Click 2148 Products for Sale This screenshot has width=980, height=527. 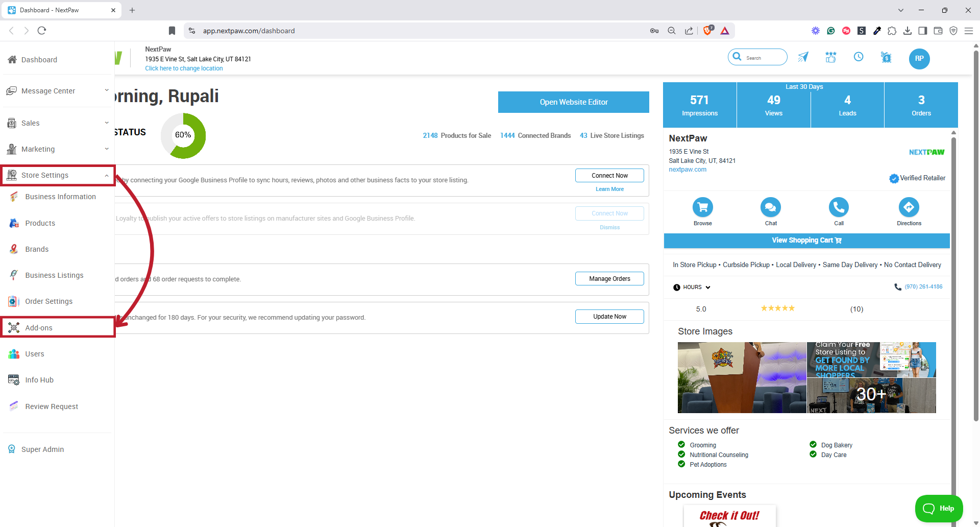(x=457, y=135)
